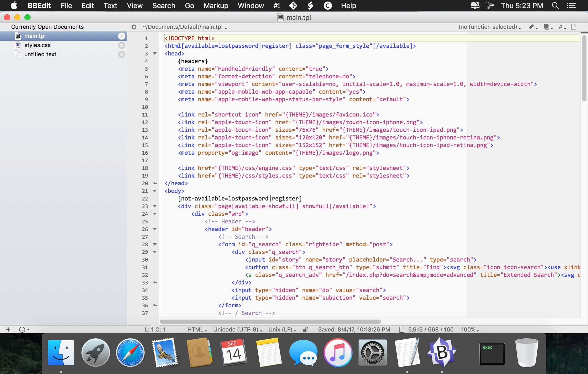Open the Markup menu
This screenshot has width=588, height=374.
click(x=215, y=5)
